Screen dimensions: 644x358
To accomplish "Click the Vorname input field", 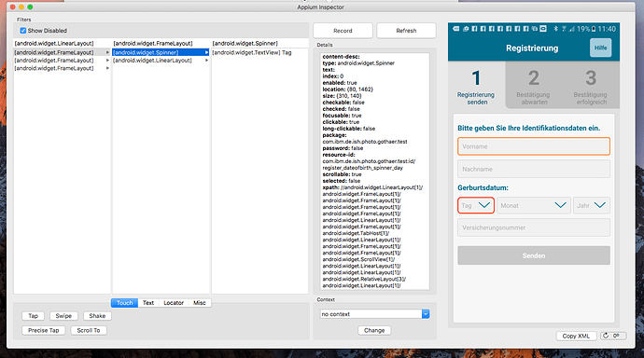I will pyautogui.click(x=534, y=146).
